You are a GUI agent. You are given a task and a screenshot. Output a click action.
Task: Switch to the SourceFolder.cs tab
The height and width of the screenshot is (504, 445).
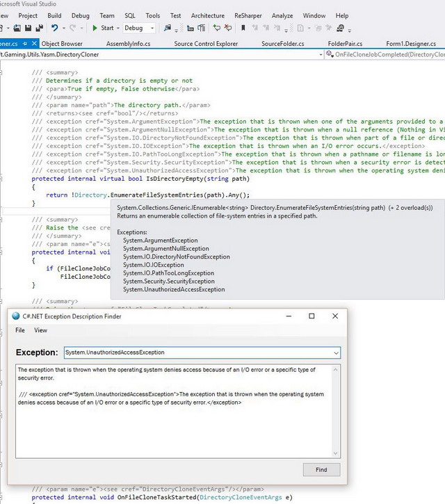(282, 44)
